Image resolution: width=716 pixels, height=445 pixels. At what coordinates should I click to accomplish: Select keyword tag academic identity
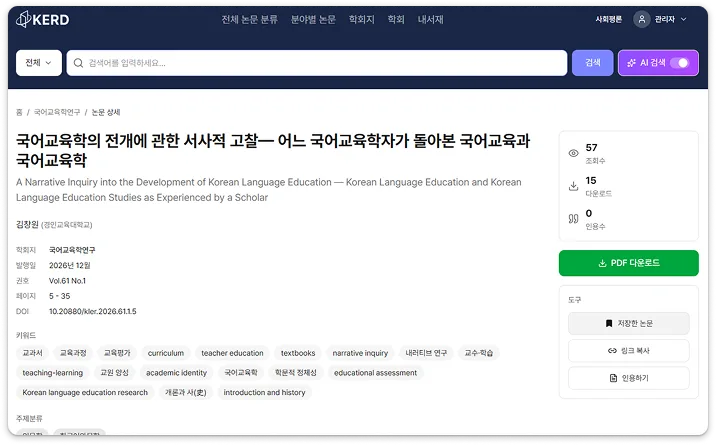[177, 373]
